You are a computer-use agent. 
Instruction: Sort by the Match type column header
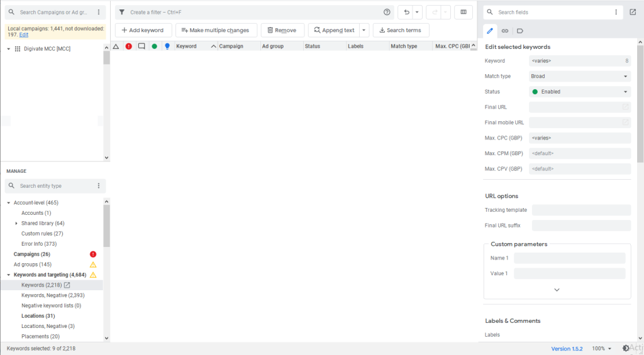(x=410, y=46)
